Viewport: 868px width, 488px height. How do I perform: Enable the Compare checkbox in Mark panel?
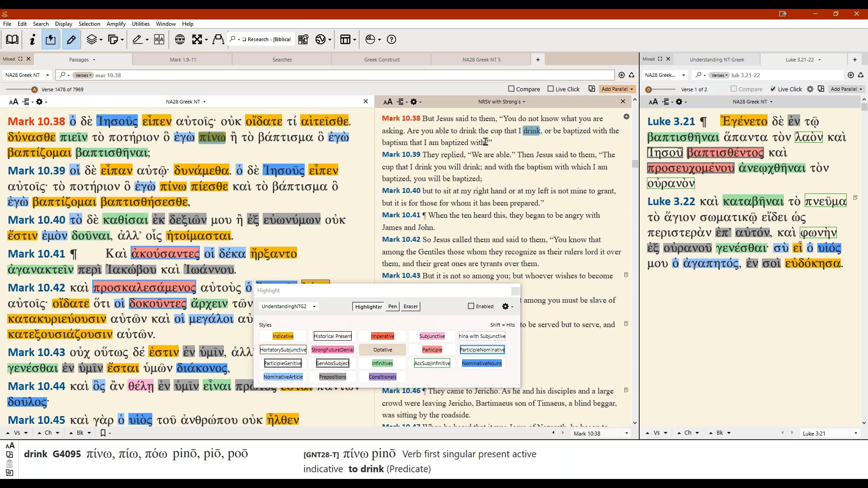(x=510, y=89)
